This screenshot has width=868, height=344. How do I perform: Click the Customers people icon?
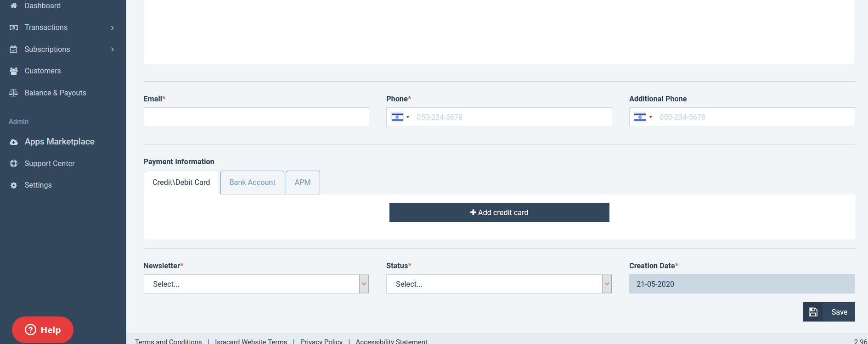coord(14,71)
